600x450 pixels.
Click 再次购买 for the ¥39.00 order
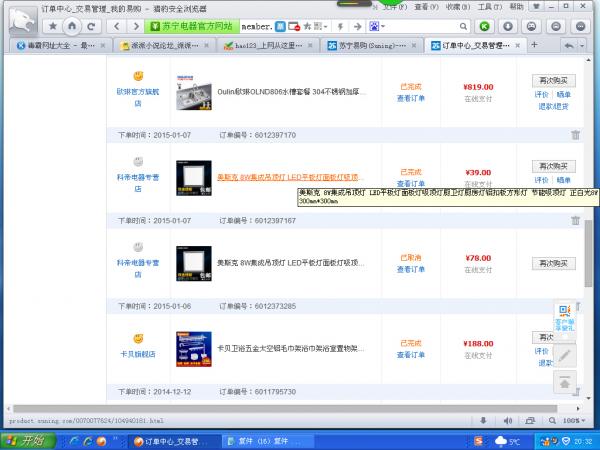(553, 166)
